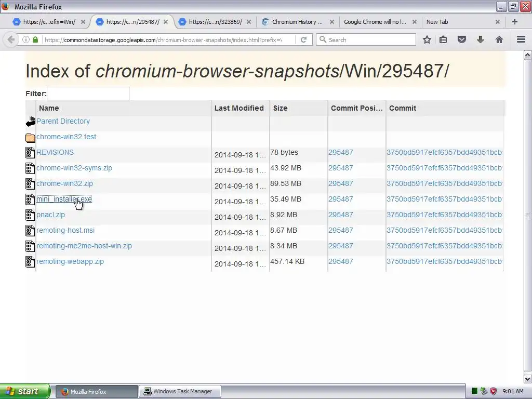This screenshot has width=532, height=399.
Task: Click the Filter text input field
Action: coord(88,94)
